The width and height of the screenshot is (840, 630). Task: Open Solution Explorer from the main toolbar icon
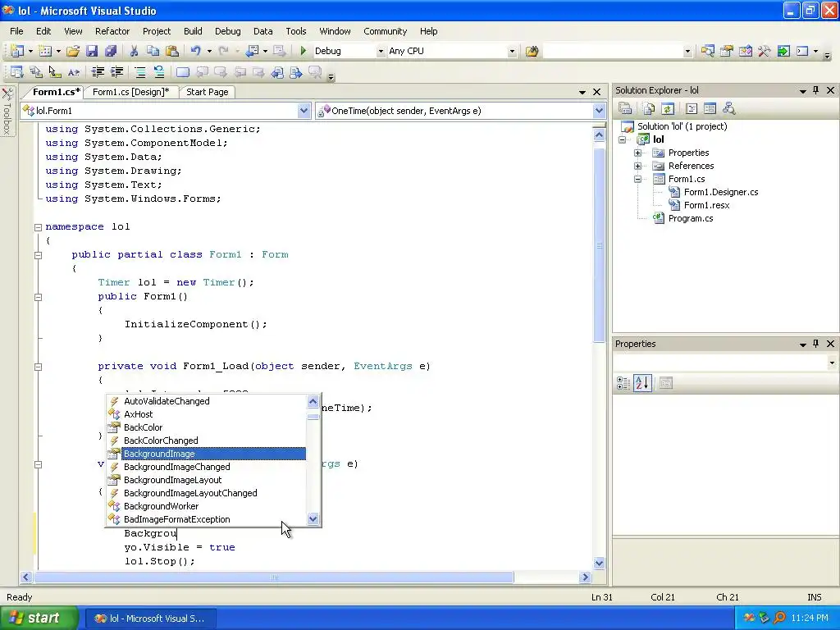[708, 51]
